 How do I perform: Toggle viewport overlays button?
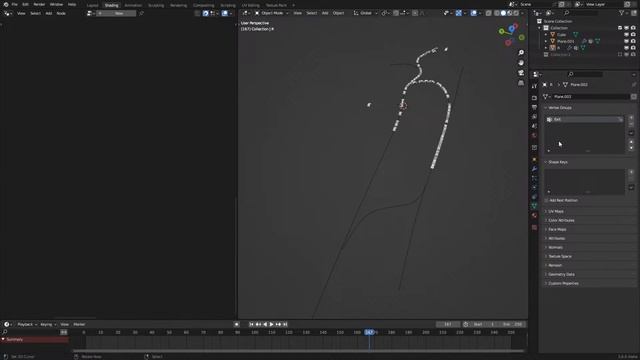[x=473, y=13]
